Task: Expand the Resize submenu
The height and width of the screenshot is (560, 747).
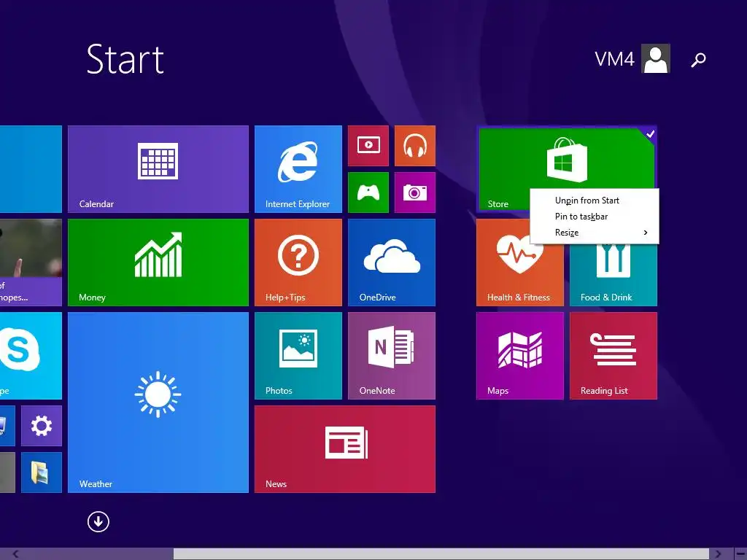Action: point(595,233)
